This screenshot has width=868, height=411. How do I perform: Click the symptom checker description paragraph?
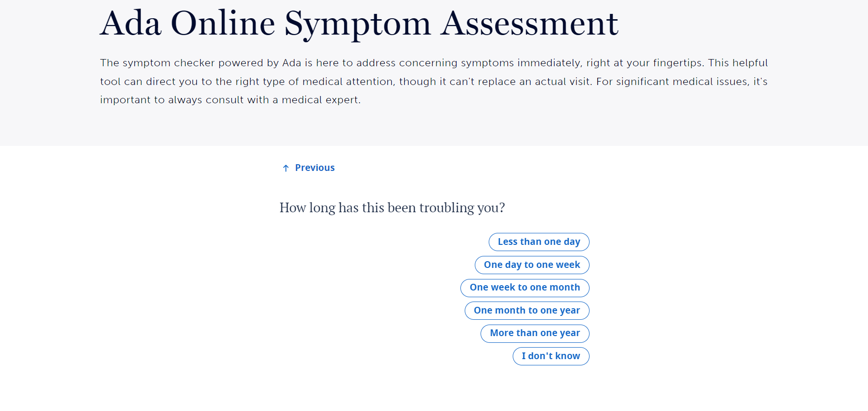(433, 81)
